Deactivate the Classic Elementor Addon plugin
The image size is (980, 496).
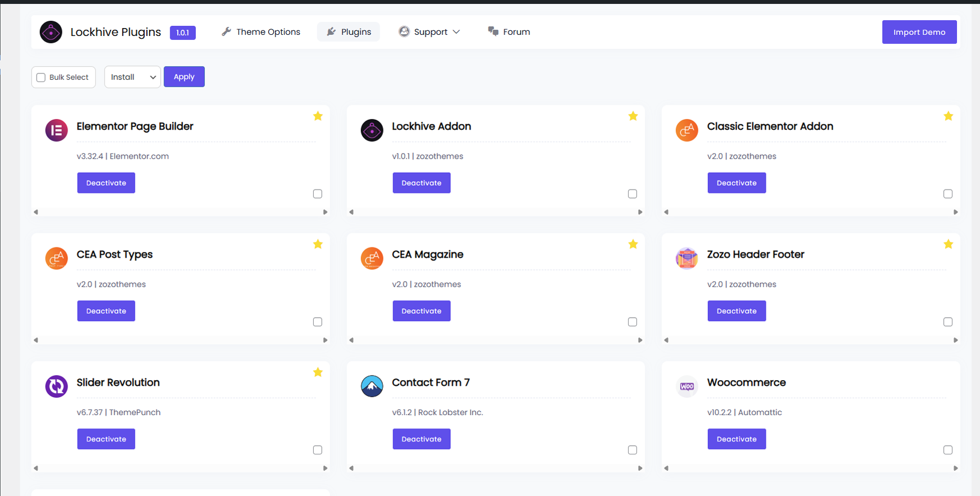pyautogui.click(x=737, y=183)
